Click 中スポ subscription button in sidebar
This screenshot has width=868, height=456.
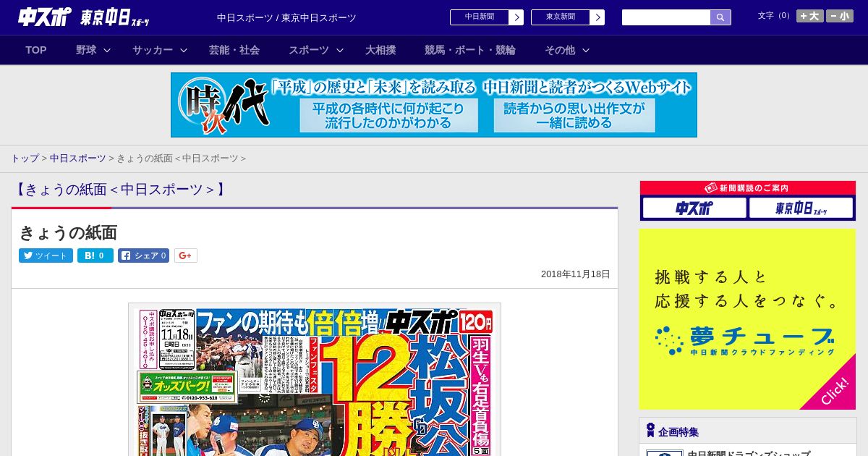tap(694, 208)
